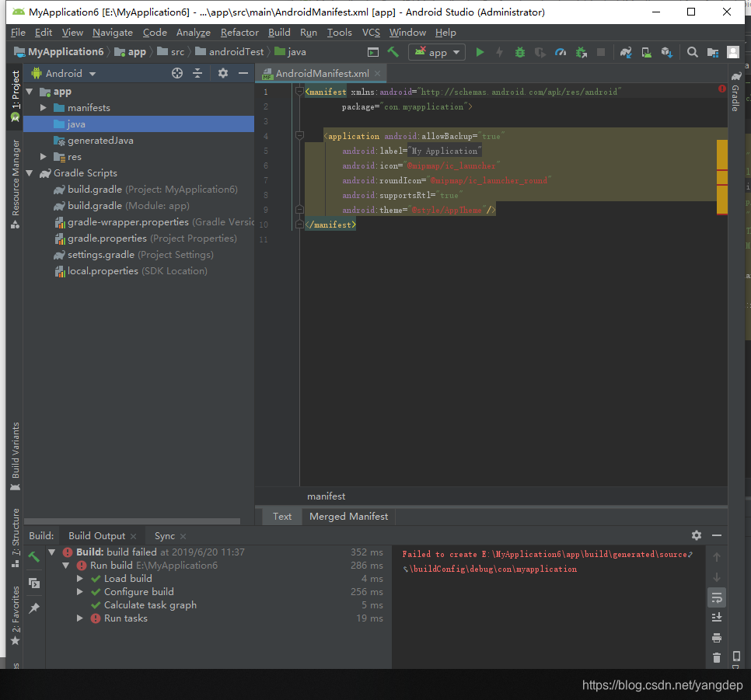Expand the res folder
This screenshot has height=700, width=751.
point(43,157)
